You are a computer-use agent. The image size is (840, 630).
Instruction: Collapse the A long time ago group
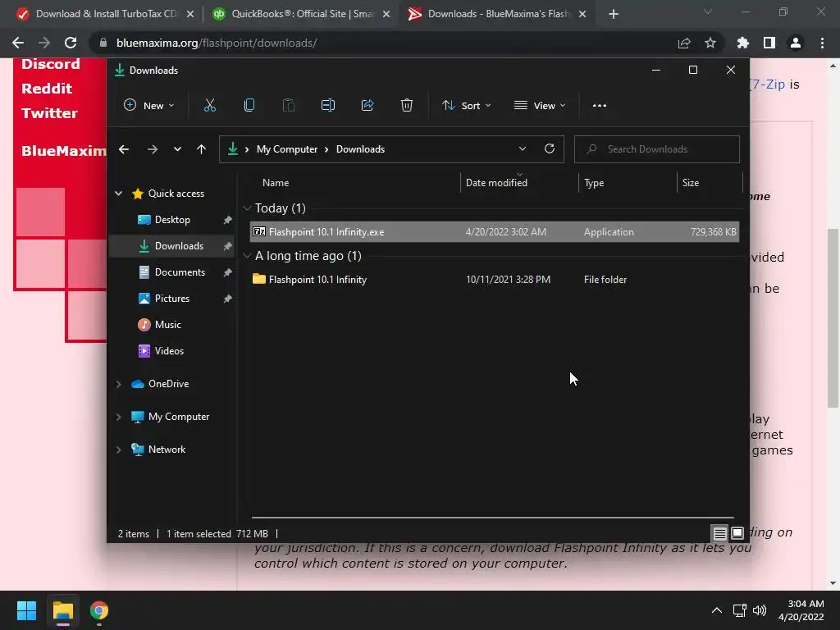(247, 256)
